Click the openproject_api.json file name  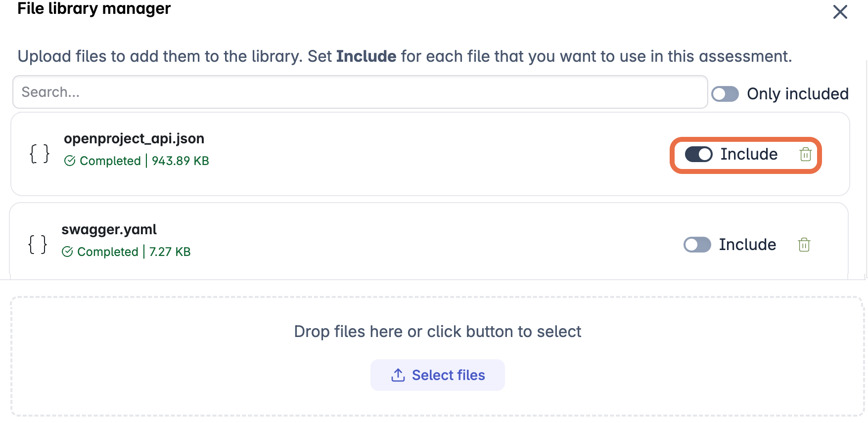click(134, 139)
